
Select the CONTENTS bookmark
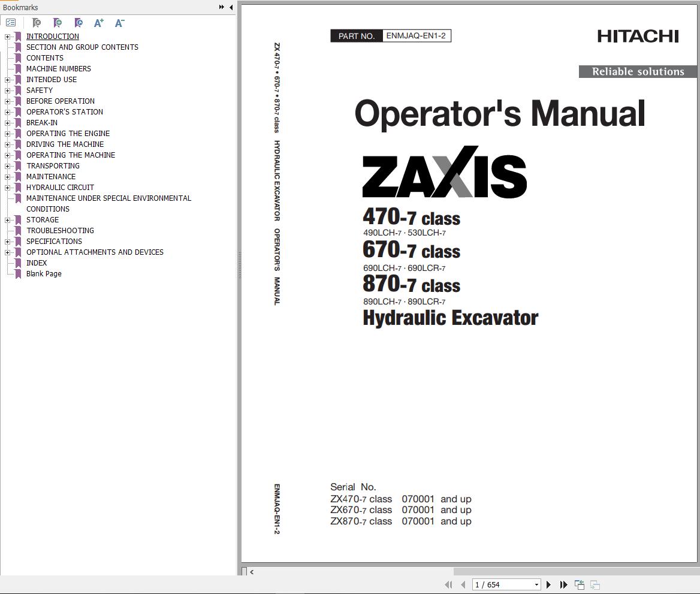pyautogui.click(x=44, y=58)
